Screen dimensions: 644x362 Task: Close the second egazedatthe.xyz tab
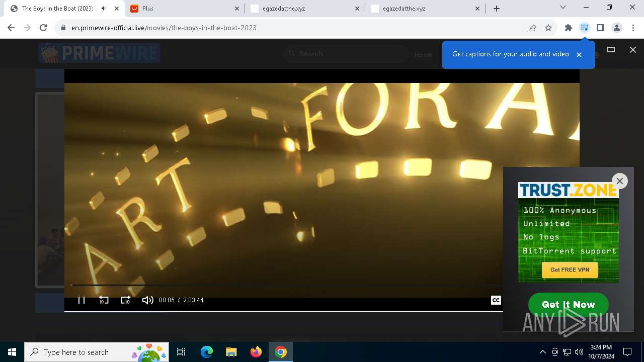[477, 9]
